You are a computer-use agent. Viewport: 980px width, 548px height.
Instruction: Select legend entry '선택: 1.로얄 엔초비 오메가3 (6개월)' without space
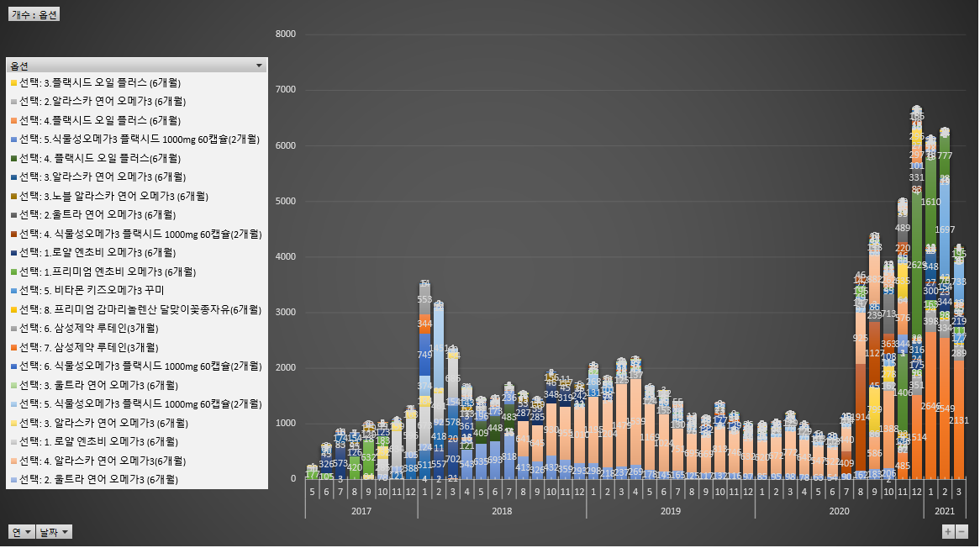pos(97,252)
